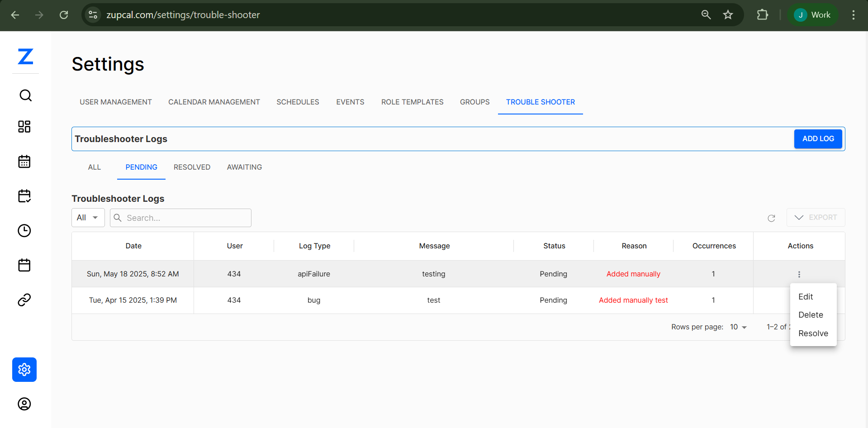This screenshot has width=868, height=428.
Task: Open the search sidebar icon
Action: pos(24,95)
